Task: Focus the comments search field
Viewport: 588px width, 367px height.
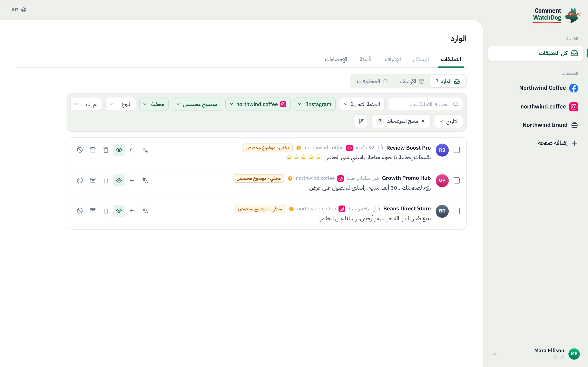Action: point(425,104)
